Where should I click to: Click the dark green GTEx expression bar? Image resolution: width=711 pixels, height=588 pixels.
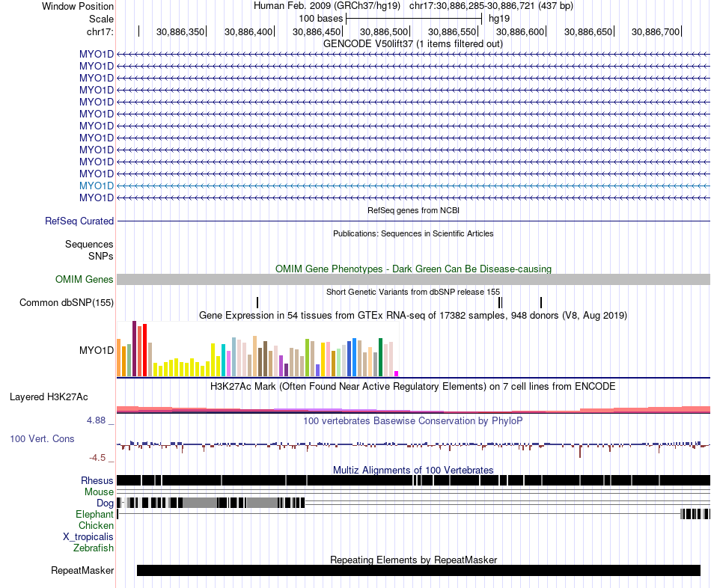(x=380, y=358)
